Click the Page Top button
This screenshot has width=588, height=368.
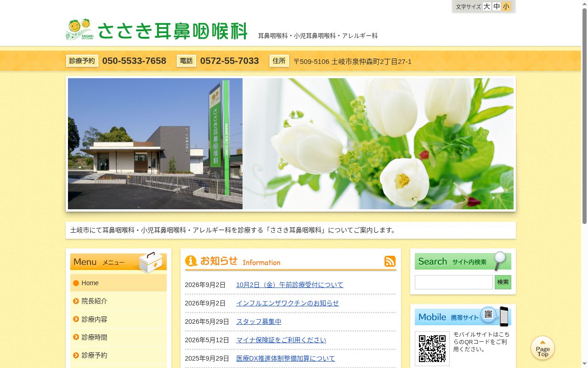[543, 348]
